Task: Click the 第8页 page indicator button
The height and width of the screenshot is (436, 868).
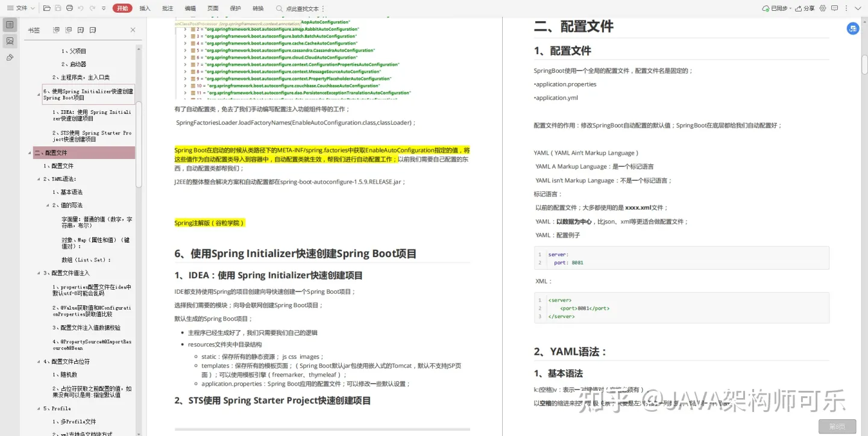Action: (x=837, y=426)
